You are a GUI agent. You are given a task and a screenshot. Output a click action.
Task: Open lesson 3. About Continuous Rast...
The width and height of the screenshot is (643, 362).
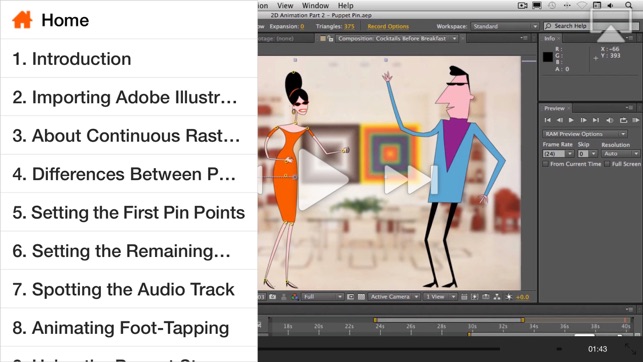[129, 135]
